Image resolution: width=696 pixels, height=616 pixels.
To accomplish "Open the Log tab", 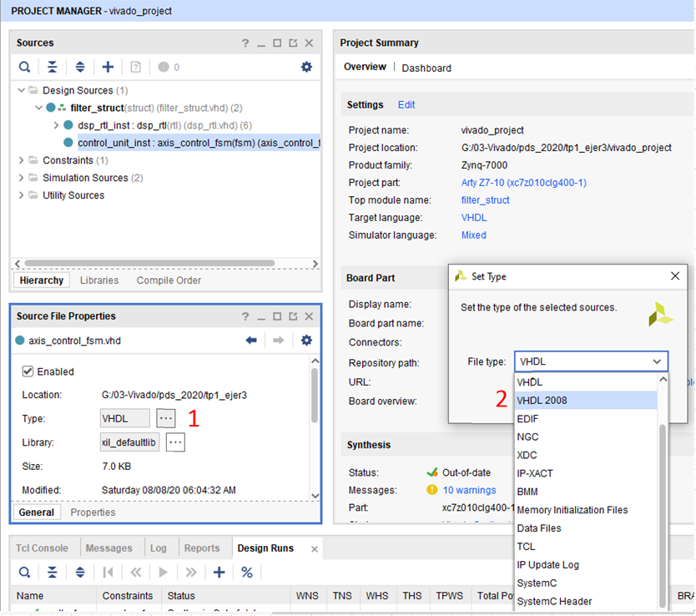I will (x=158, y=548).
